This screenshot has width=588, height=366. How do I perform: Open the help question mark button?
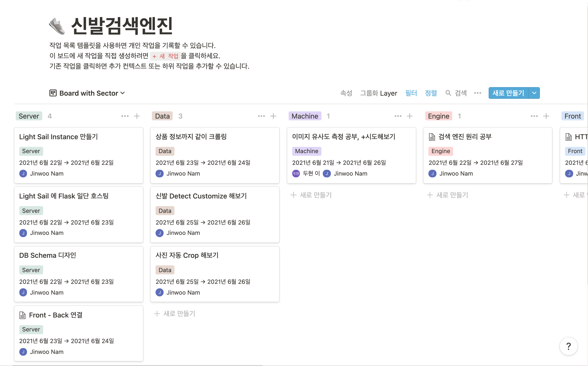click(x=568, y=346)
